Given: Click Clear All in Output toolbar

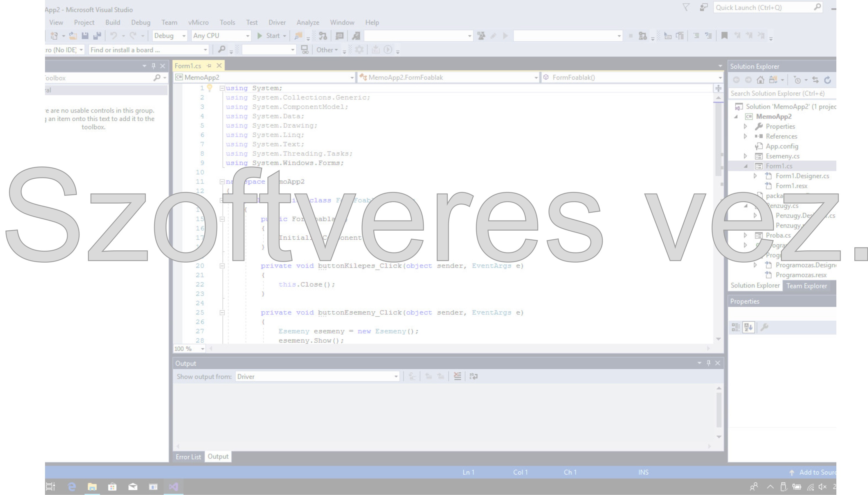Looking at the screenshot, I should (x=457, y=376).
